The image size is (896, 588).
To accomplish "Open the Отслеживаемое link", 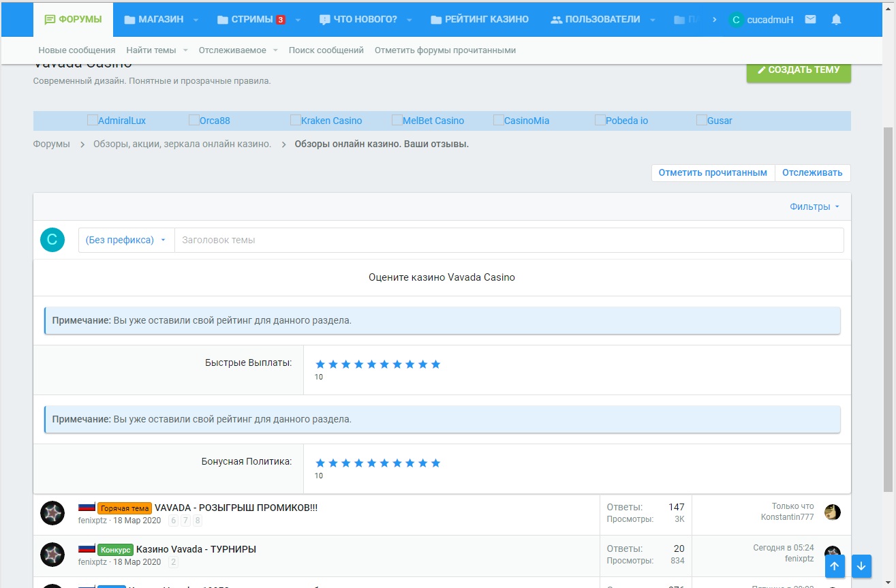I will point(233,50).
